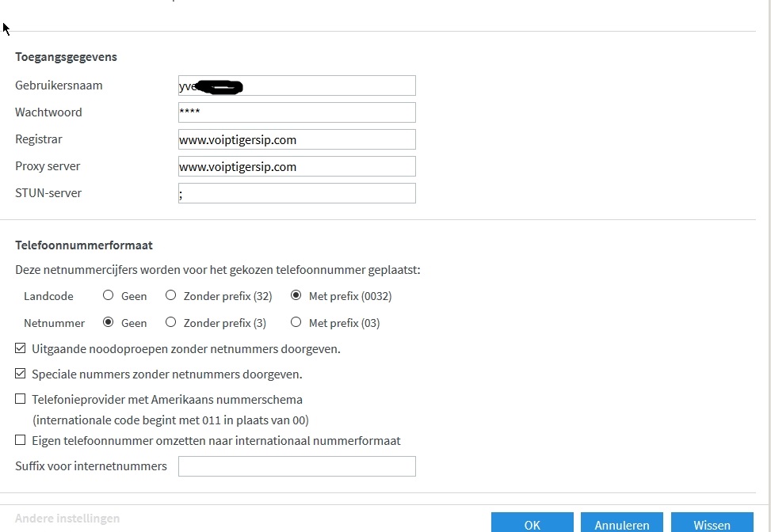771x532 pixels.
Task: Focus the Wachtwoord password field
Action: (x=296, y=112)
